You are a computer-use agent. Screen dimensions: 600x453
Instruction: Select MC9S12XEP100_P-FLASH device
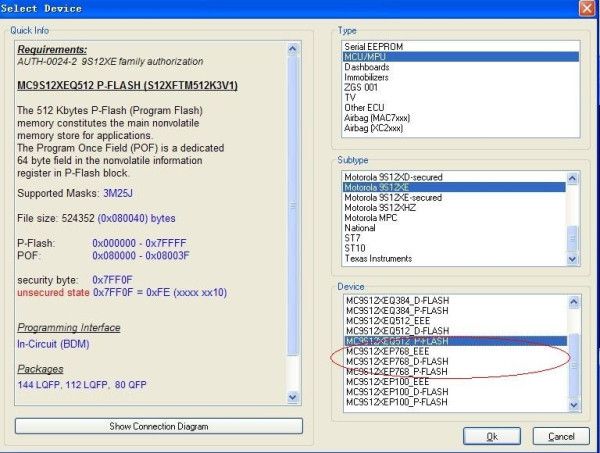pyautogui.click(x=392, y=401)
